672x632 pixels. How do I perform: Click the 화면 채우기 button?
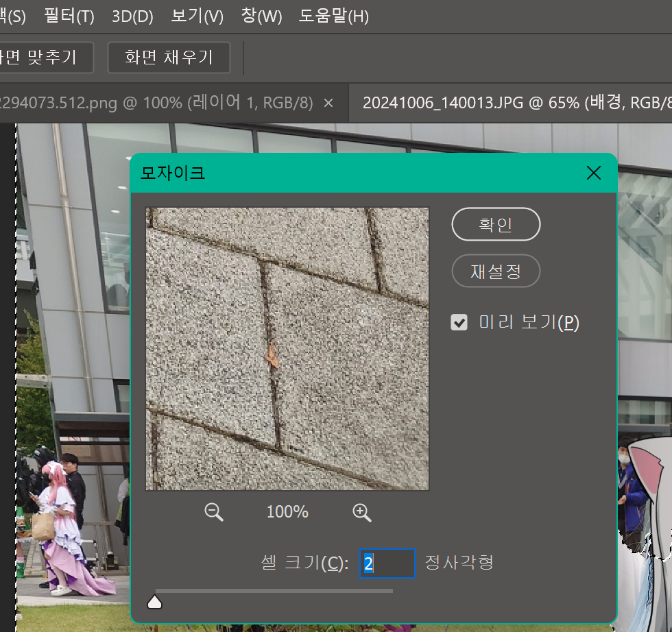168,58
